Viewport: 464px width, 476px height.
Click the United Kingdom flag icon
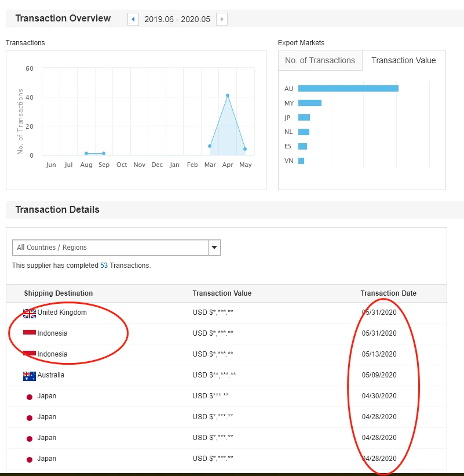click(x=30, y=313)
